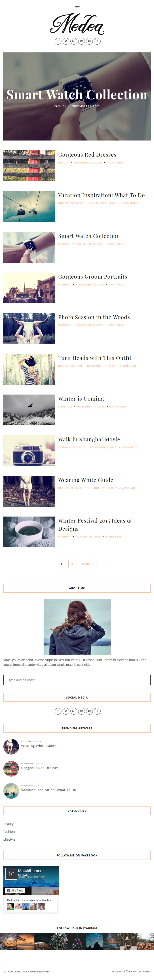Click the Twitter icon below the Medea logo
Viewport: 154px width, 980px height.
click(65, 41)
